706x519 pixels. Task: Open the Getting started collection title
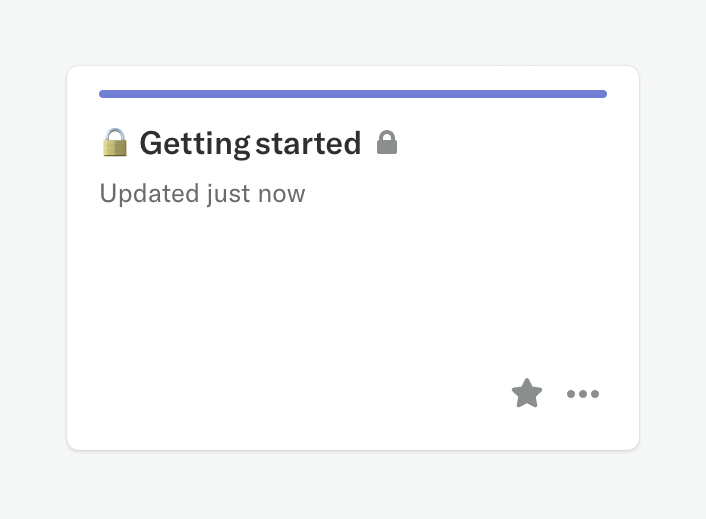pos(249,144)
